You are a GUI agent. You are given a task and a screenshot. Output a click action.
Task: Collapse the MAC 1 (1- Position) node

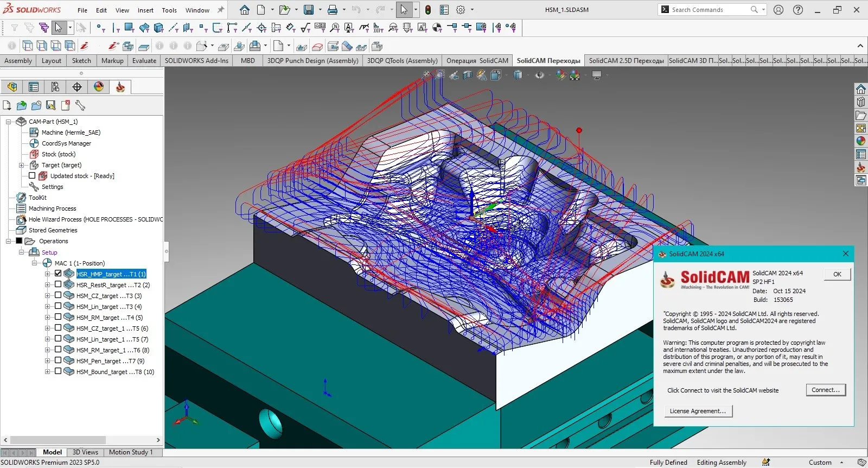[x=35, y=263]
